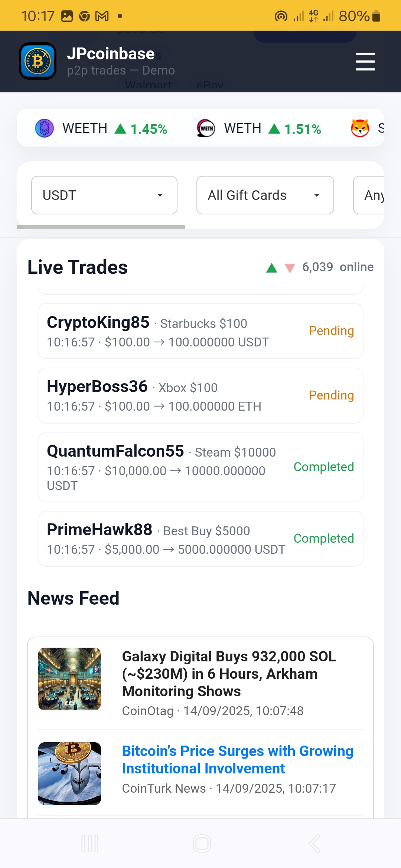Open the hamburger menu

[x=365, y=62]
